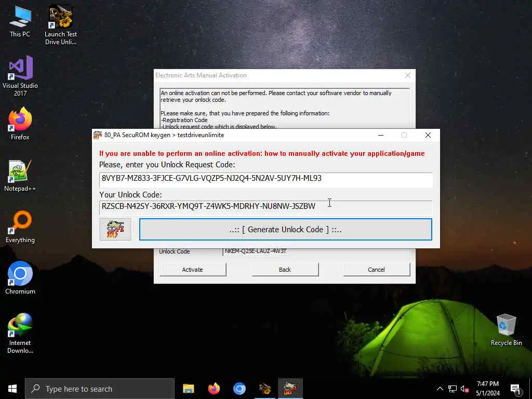Screen dimensions: 532x399
Task: Click the activation info text box in the Manual Activation window
Action: tap(284, 109)
